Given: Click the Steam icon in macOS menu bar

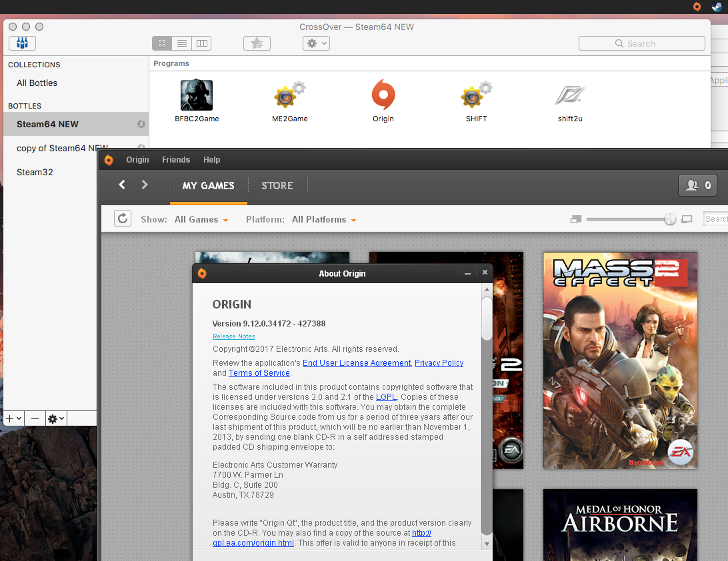Looking at the screenshot, I should [x=716, y=7].
